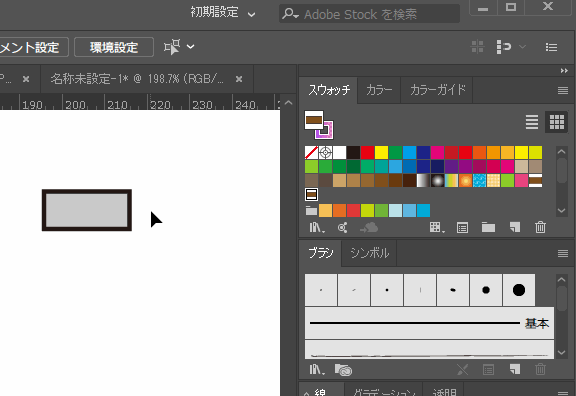The image size is (576, 396).
Task: Open options of selected object in Brushes
Action: click(x=488, y=370)
